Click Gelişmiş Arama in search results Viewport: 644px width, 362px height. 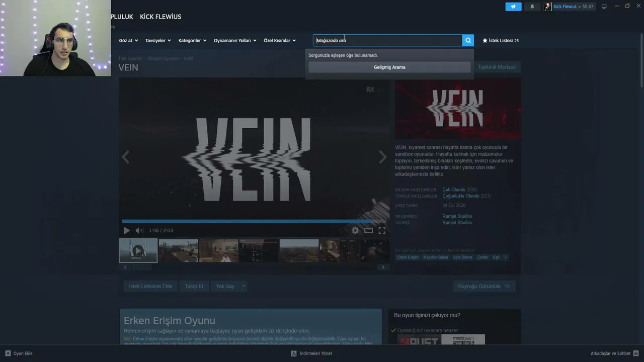(x=389, y=67)
